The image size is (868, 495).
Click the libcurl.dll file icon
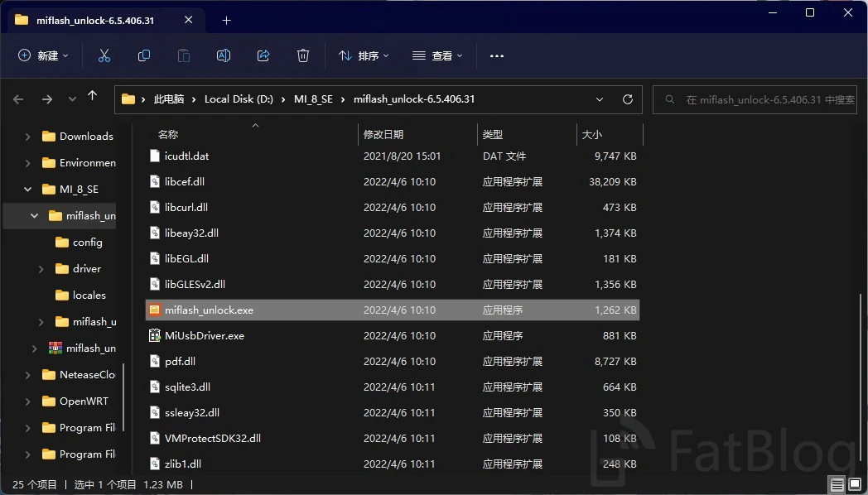[155, 208]
